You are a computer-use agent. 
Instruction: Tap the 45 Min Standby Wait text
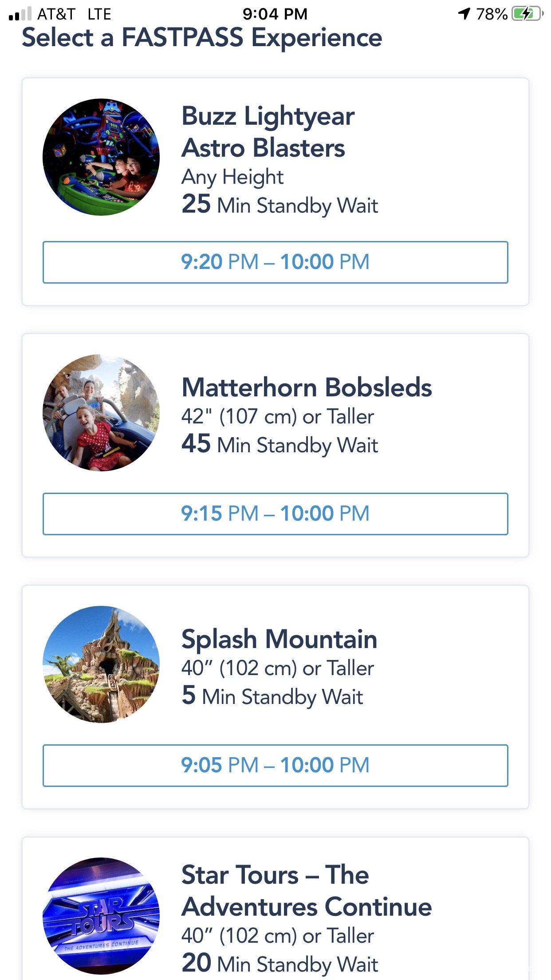tap(280, 445)
